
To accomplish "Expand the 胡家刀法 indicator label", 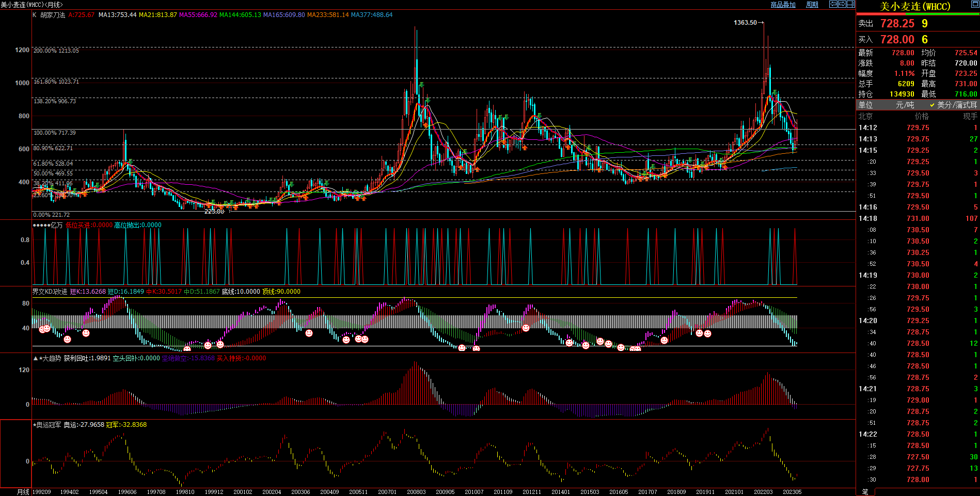I will click(53, 15).
